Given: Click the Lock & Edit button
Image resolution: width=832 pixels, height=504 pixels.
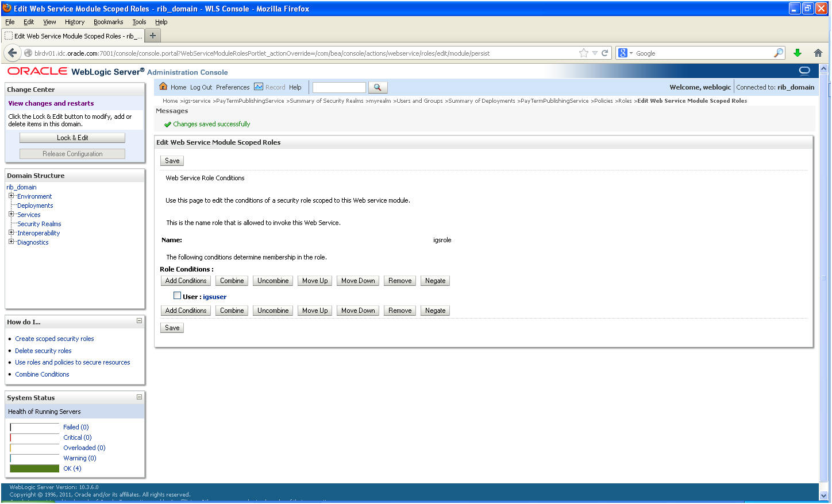Looking at the screenshot, I should point(72,138).
